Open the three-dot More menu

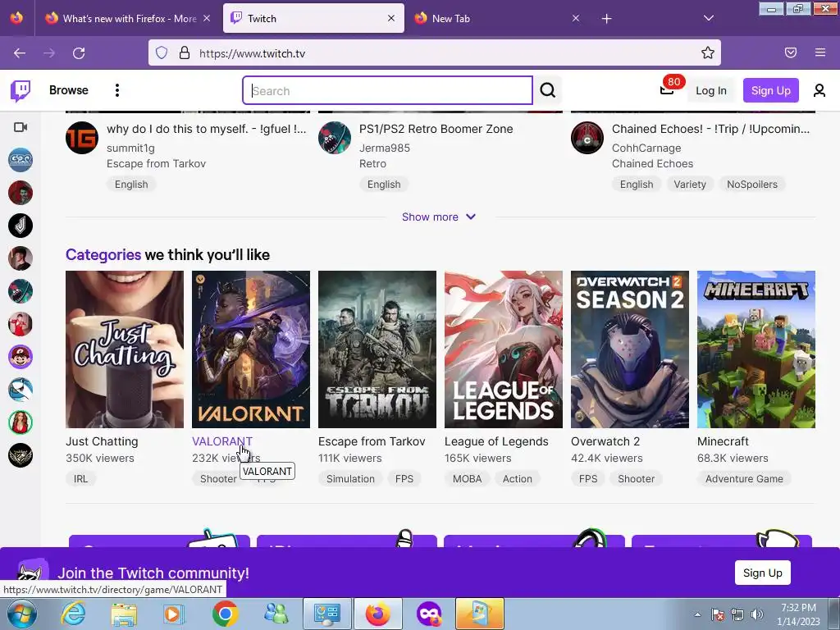click(116, 90)
